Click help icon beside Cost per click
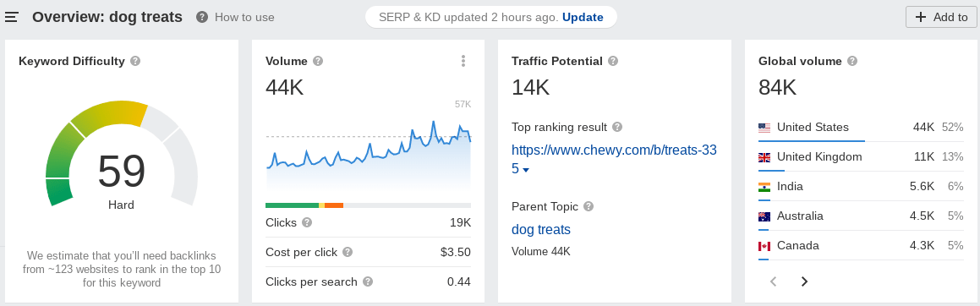Image resolution: width=980 pixels, height=306 pixels. (348, 252)
